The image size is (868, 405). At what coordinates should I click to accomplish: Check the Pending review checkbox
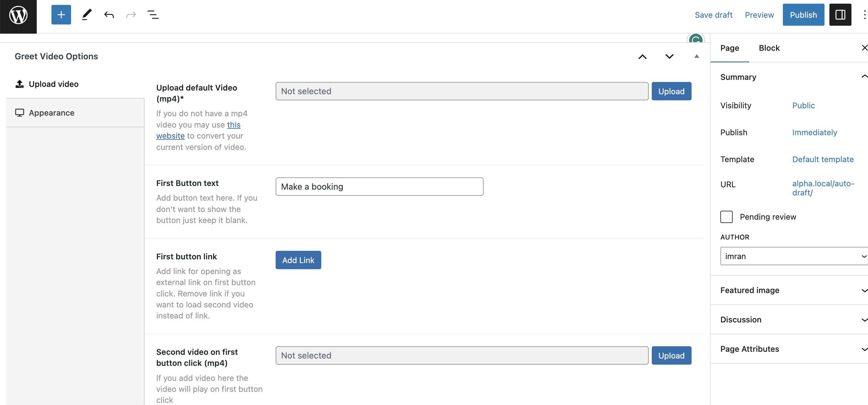point(726,217)
